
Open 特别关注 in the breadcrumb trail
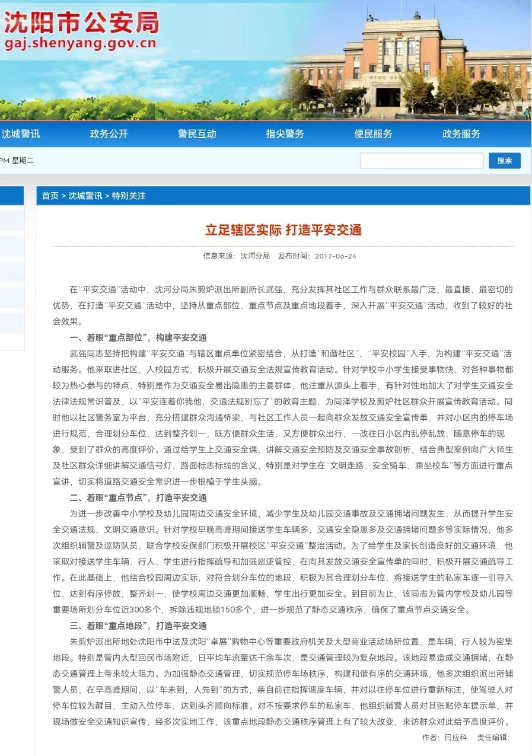[x=129, y=196]
